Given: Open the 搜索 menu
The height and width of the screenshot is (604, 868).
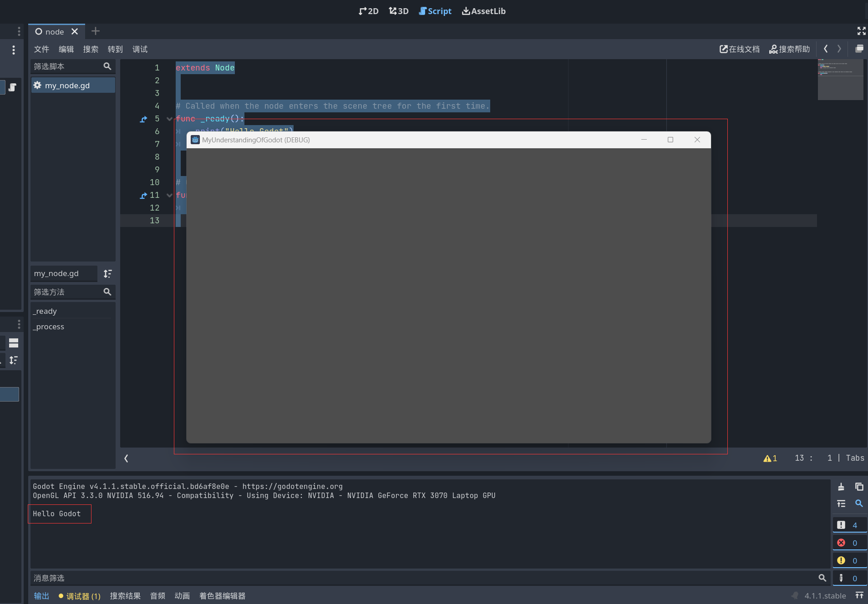Looking at the screenshot, I should (x=91, y=49).
